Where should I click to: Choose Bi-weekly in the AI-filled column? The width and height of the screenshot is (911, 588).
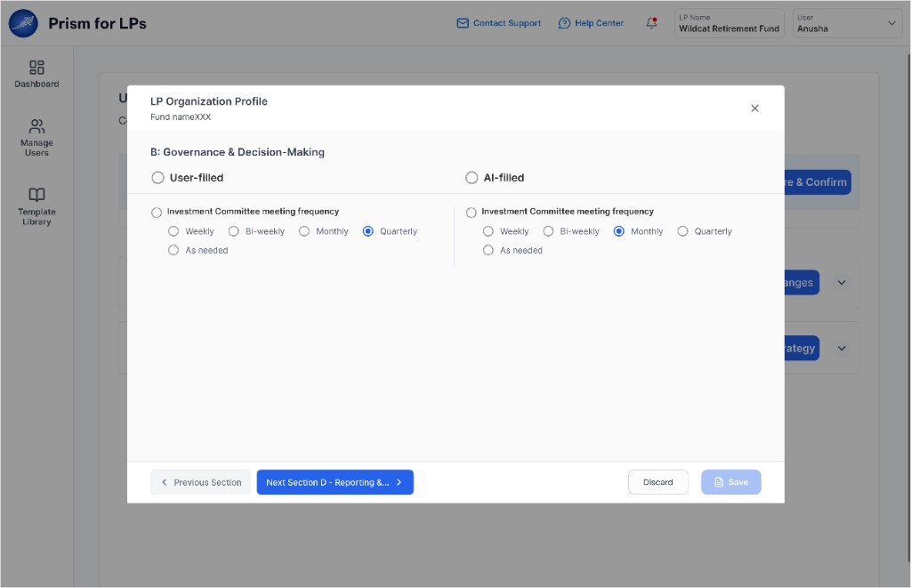point(548,231)
